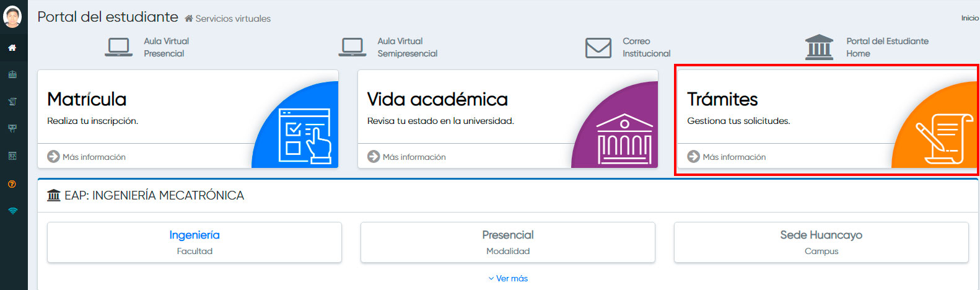This screenshot has height=290, width=980.
Task: Click the orange help question mark icon
Action: point(12,184)
